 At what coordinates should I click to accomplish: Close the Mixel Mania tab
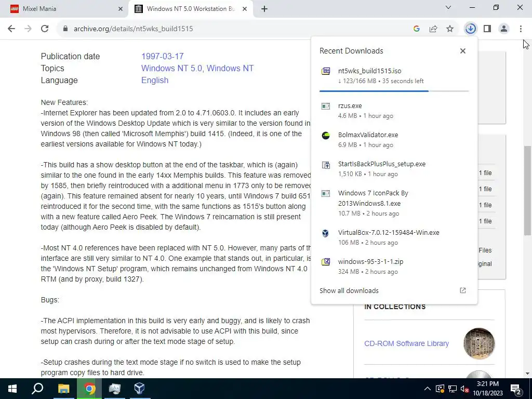point(121,9)
